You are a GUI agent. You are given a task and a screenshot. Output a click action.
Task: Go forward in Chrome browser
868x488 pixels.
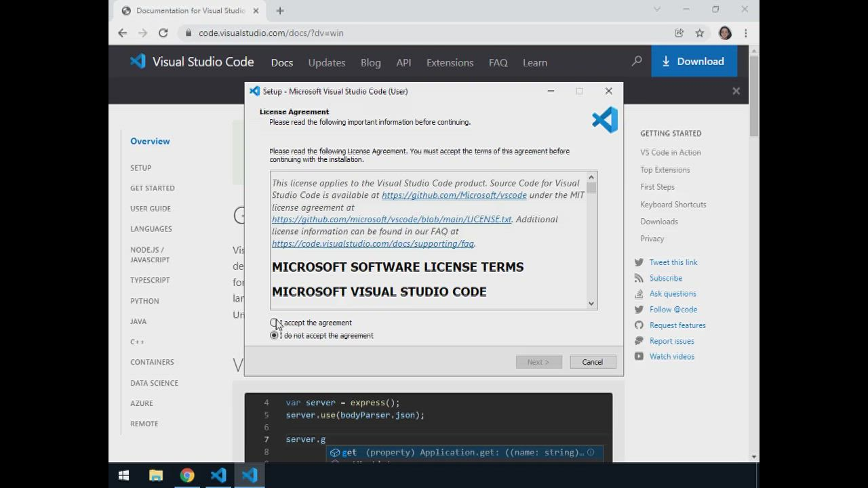pyautogui.click(x=142, y=33)
